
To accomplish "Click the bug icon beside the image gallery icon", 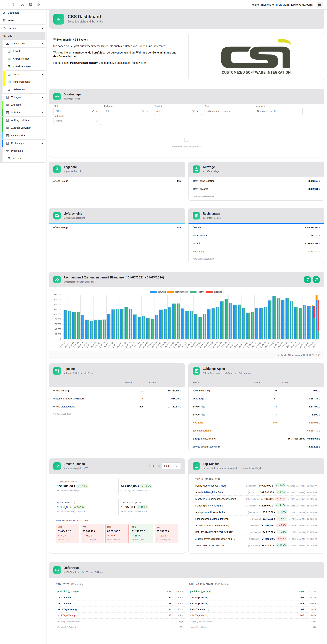I will point(22,5).
